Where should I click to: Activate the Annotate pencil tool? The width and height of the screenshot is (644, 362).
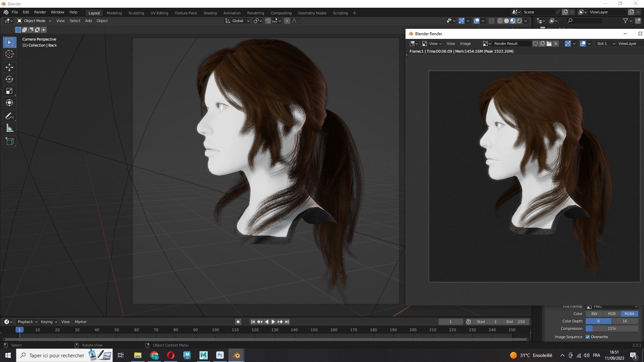tap(9, 116)
